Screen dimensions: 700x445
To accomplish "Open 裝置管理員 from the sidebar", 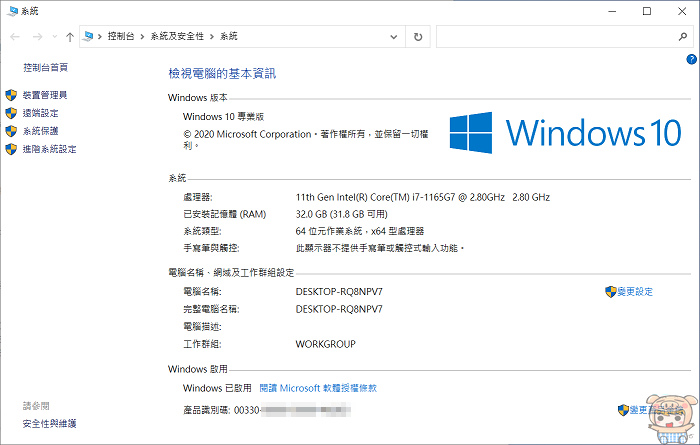I will coord(45,95).
